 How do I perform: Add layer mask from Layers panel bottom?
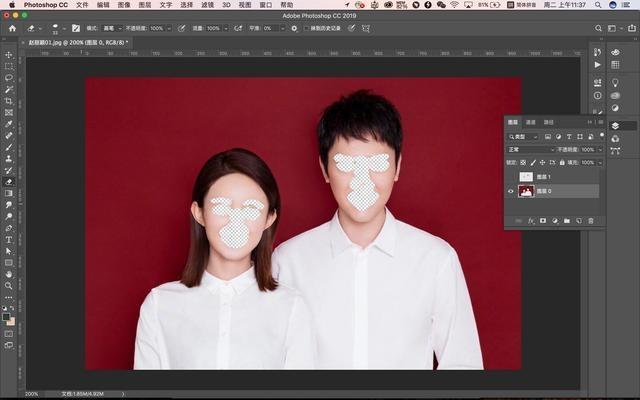[x=543, y=221]
